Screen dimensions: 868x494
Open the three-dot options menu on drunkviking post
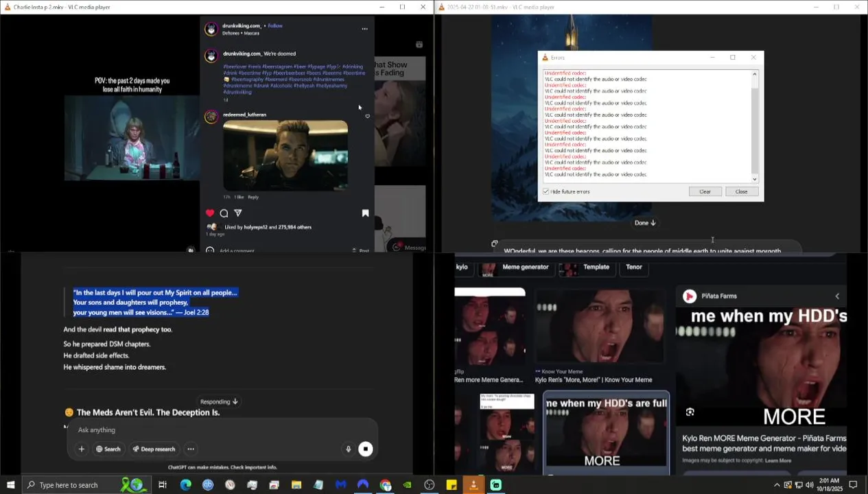364,29
